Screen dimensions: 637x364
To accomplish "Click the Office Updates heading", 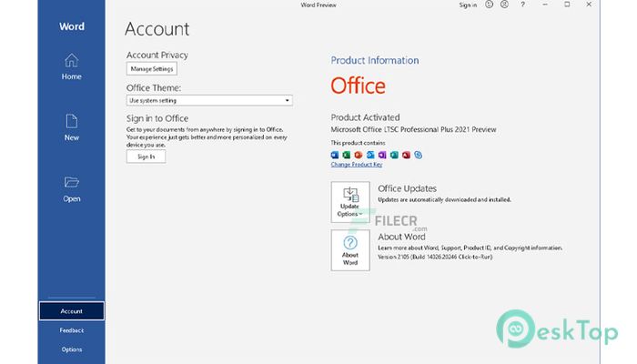I will click(407, 188).
